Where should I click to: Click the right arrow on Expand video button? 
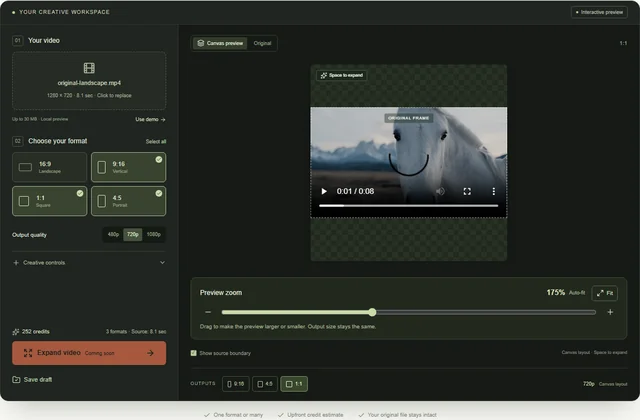pyautogui.click(x=150, y=353)
